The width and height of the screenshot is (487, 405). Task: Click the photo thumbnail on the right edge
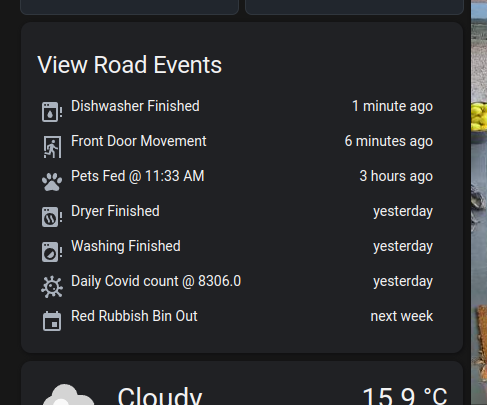(479, 202)
